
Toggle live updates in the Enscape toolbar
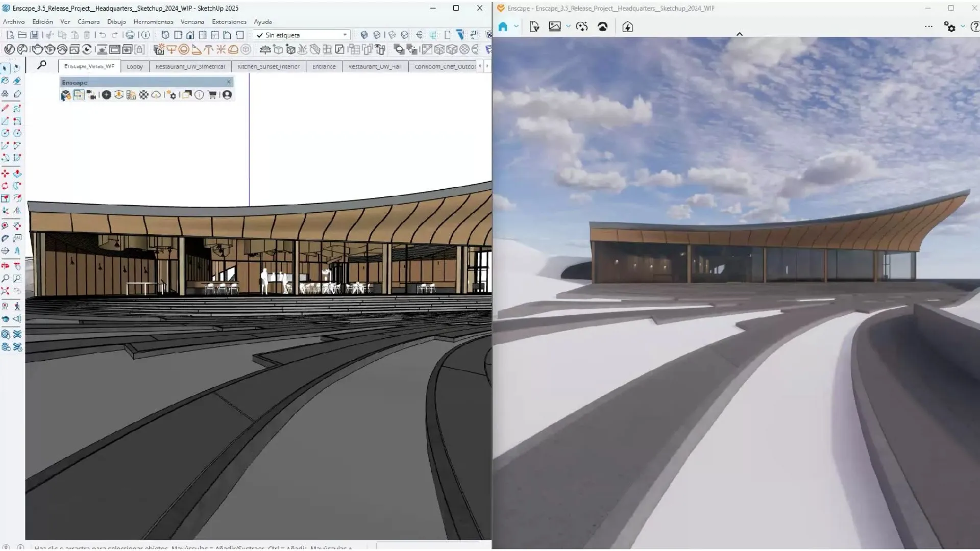click(106, 95)
